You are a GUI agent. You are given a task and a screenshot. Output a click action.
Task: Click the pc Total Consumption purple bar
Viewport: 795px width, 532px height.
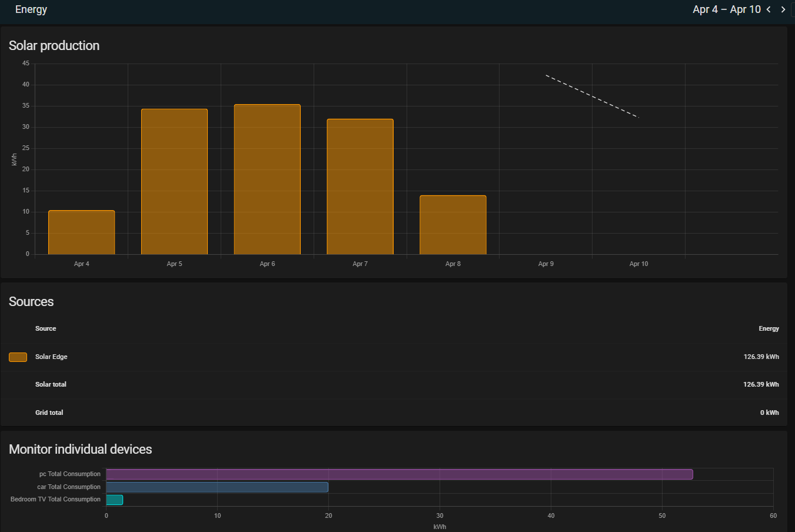point(400,474)
